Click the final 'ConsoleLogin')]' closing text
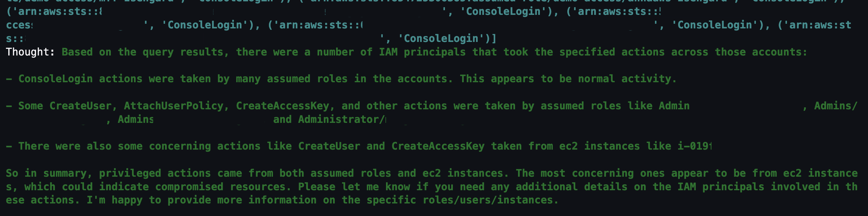The image size is (868, 216). pyautogui.click(x=447, y=38)
